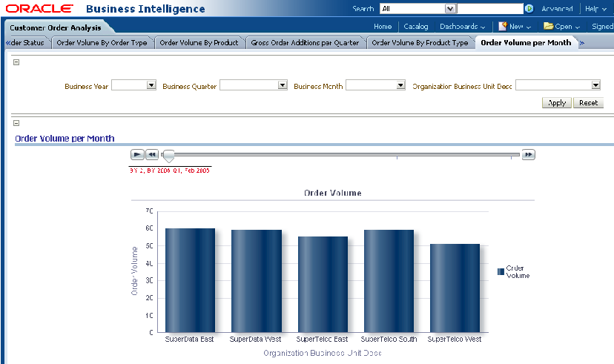Open the Catalog link
Screen dimensions: 614x364
point(416,27)
